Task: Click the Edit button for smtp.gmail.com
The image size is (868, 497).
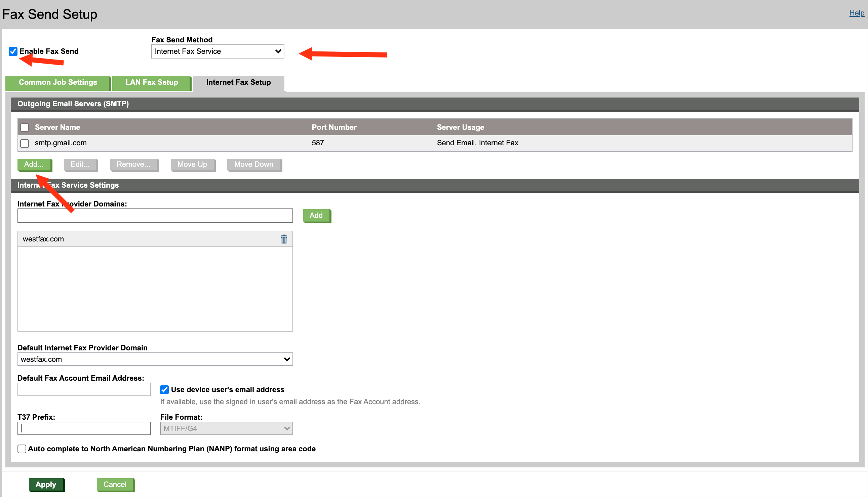Action: pos(79,164)
